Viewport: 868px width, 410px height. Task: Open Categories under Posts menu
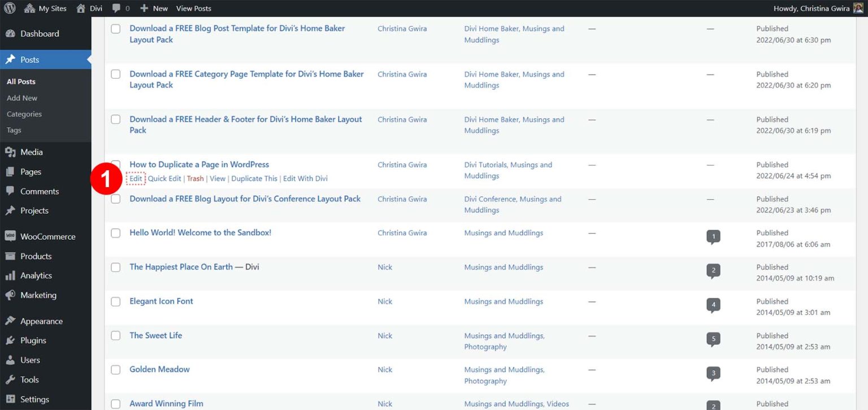pyautogui.click(x=24, y=114)
